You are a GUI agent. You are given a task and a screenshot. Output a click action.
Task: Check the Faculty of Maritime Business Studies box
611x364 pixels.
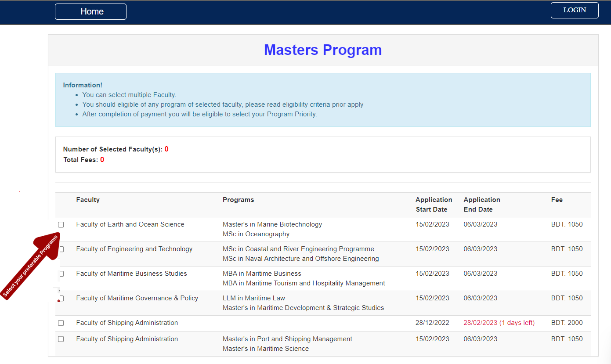click(61, 274)
